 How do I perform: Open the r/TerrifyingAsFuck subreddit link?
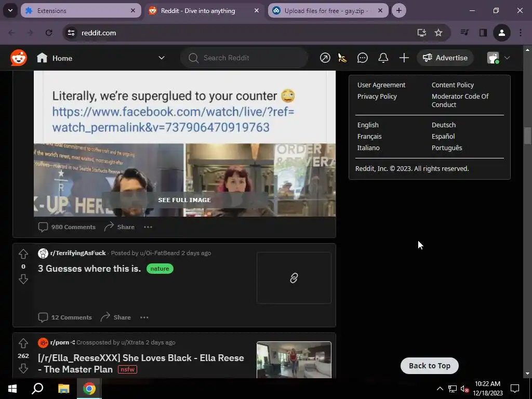[78, 253]
